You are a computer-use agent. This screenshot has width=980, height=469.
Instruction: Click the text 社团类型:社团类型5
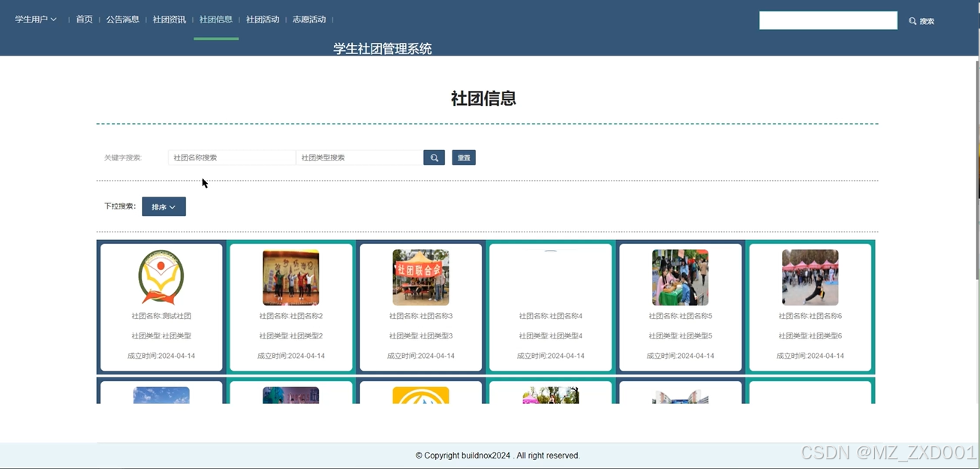(x=681, y=335)
